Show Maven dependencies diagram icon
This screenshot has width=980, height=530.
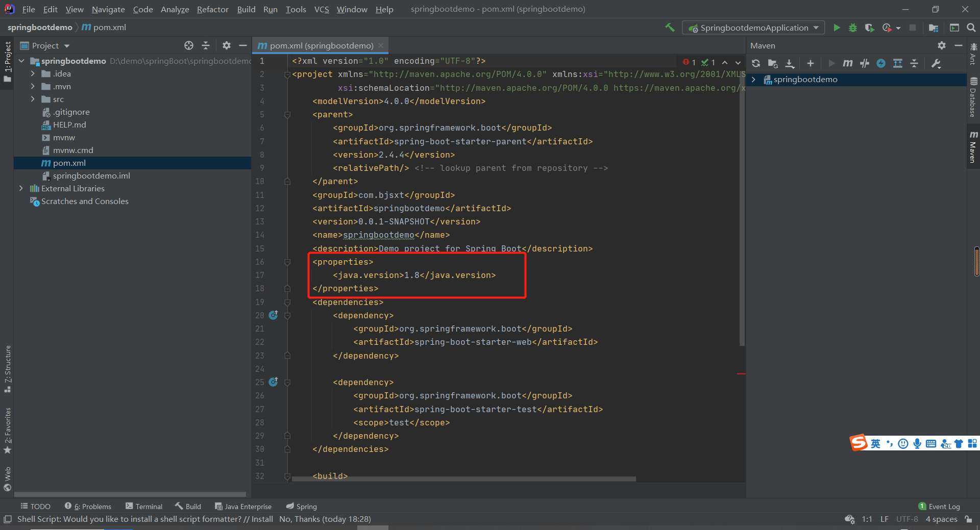pos(898,63)
